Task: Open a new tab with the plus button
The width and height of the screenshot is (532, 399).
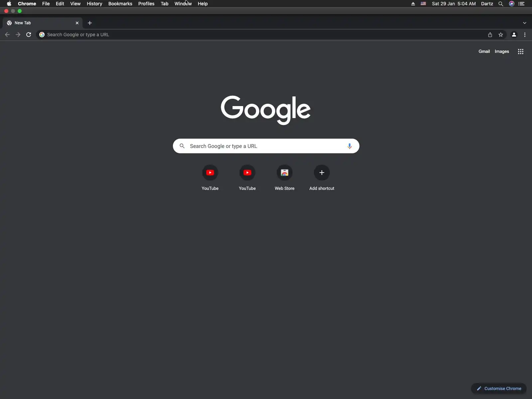Action: click(90, 23)
